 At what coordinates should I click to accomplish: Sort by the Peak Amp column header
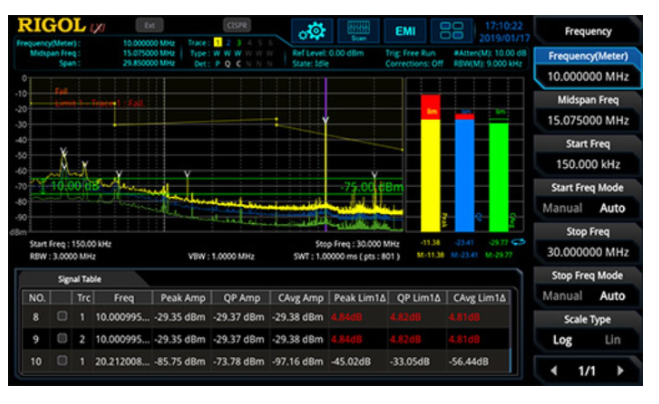pos(182,298)
